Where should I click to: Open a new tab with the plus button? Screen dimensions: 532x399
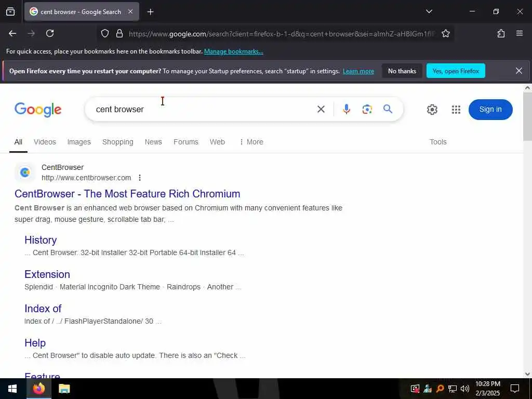click(150, 12)
